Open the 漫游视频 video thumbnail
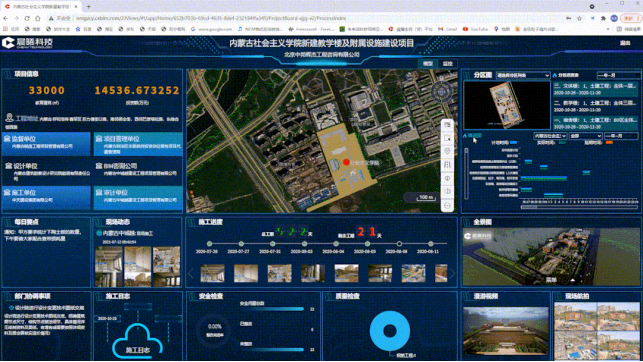Image resolution: width=643 pixels, height=362 pixels. 506,331
